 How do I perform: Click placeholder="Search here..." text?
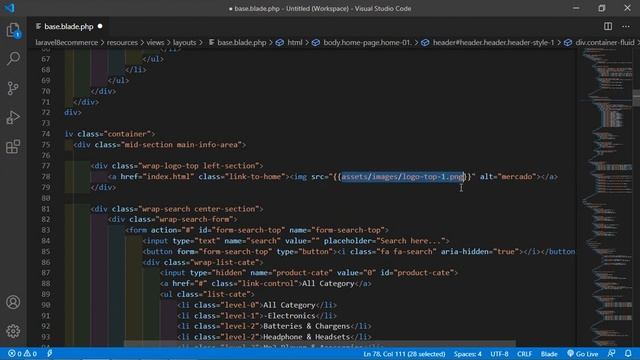tap(384, 241)
